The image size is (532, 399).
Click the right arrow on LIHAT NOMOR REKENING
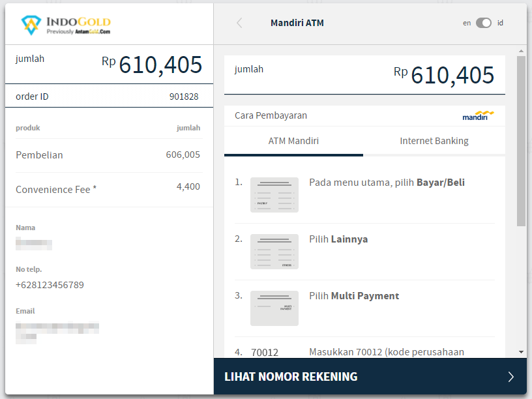(x=511, y=377)
